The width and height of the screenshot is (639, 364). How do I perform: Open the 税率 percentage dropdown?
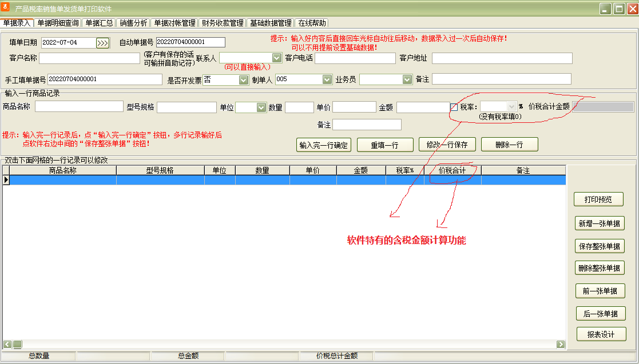(x=512, y=107)
